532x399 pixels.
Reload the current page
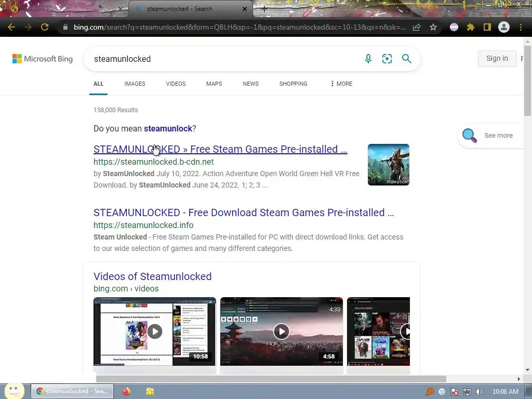(45, 27)
